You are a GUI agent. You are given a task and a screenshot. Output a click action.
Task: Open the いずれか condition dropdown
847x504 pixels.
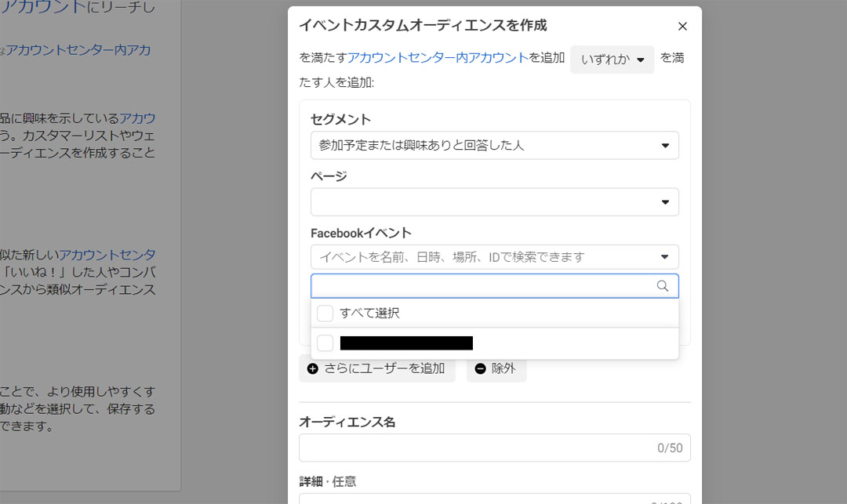612,60
